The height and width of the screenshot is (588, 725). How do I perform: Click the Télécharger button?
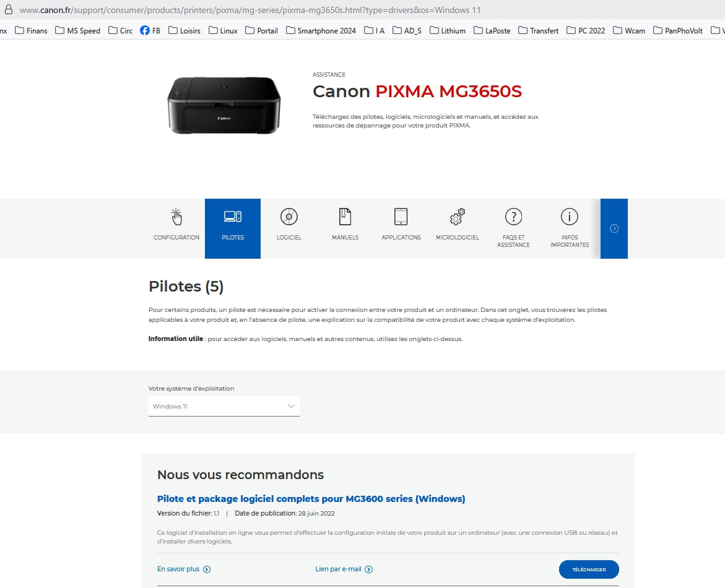(588, 569)
